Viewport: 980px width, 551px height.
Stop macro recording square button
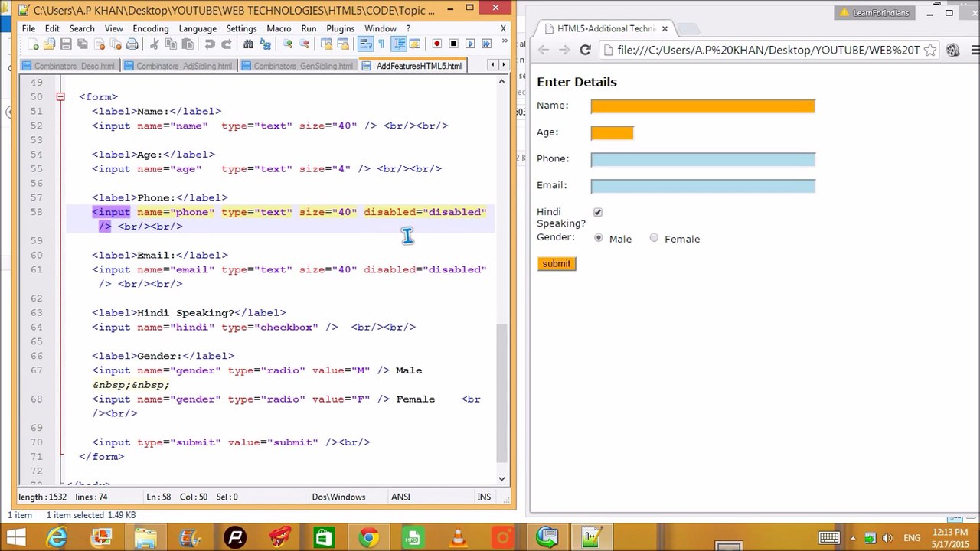[453, 44]
